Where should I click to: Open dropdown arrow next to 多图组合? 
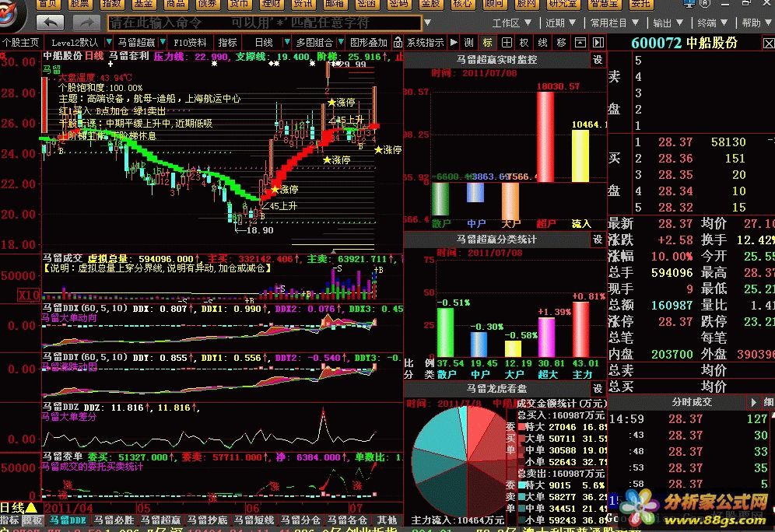(341, 43)
